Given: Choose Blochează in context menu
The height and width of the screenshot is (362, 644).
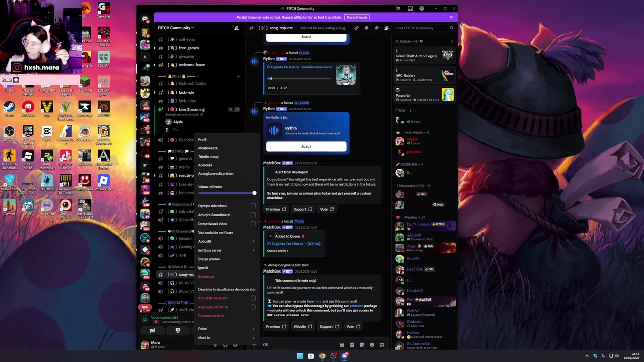Looking at the screenshot, I should (226, 277).
